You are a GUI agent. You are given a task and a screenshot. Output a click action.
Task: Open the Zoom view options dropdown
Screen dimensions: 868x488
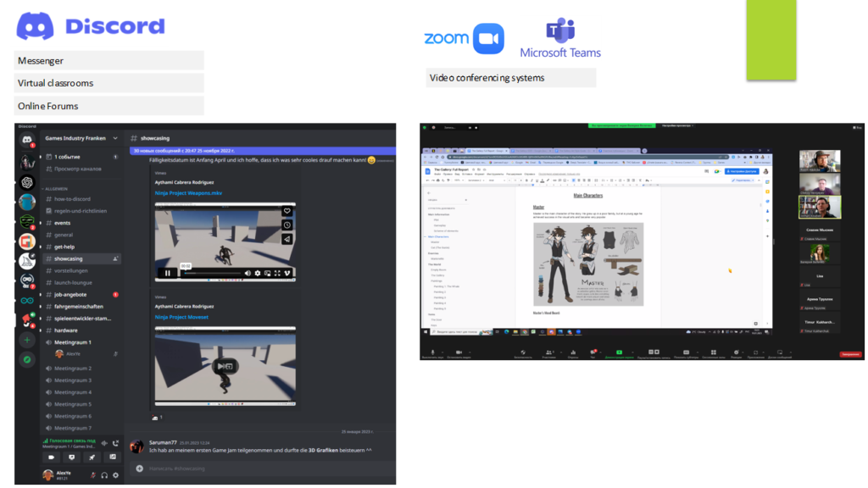pyautogui.click(x=857, y=128)
